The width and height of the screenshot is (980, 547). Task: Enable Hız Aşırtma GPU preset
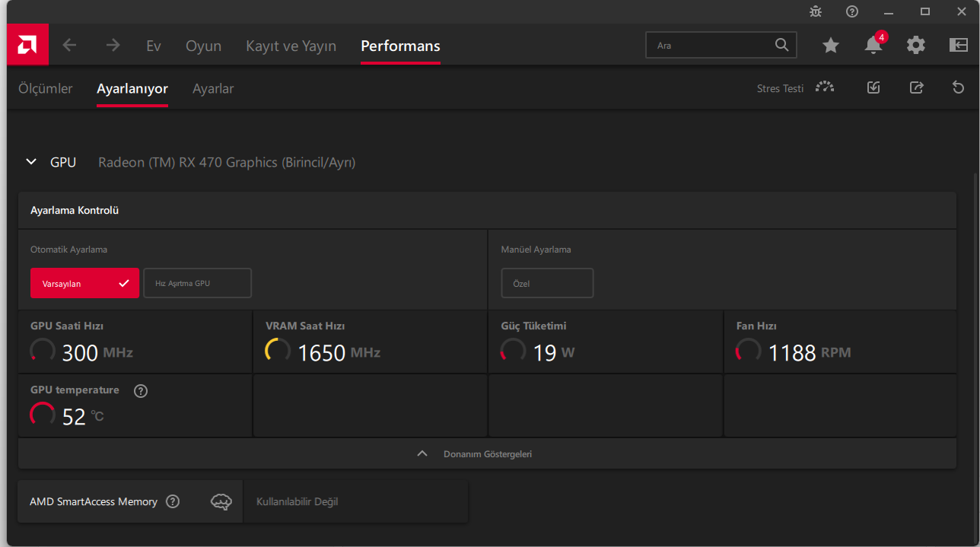tap(197, 283)
